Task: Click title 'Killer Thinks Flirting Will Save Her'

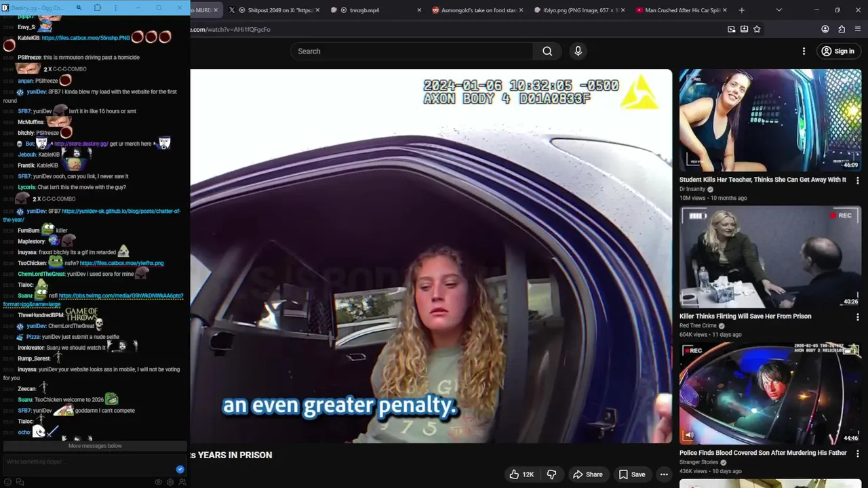Action: click(745, 316)
